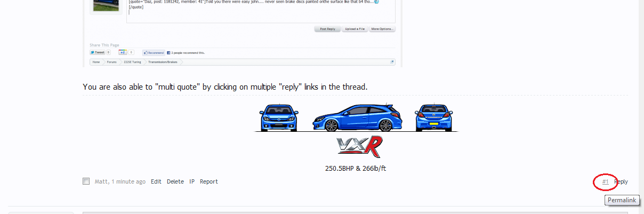Click the blue car avatar in the embedded screenshot
This screenshot has width=644, height=214.
(x=106, y=6)
